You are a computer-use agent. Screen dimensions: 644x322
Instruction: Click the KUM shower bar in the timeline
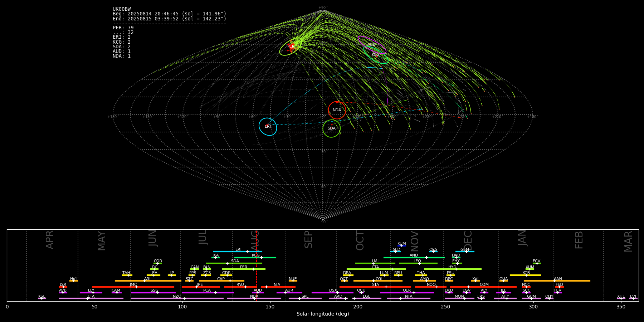click(x=402, y=246)
